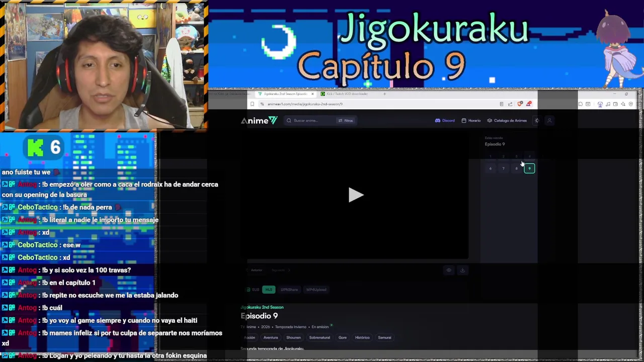Viewport: 644px width, 362px height.
Task: Mark episode as watched with eye icon
Action: click(449, 270)
